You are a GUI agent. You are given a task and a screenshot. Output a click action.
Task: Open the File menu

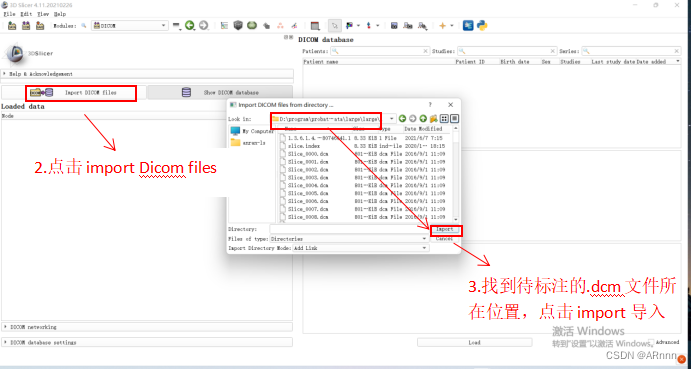coord(9,14)
